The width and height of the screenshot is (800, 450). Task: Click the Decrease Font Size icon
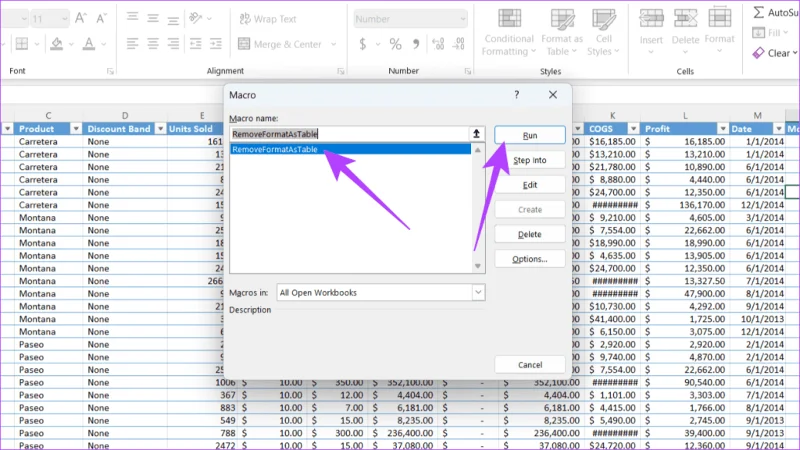101,19
